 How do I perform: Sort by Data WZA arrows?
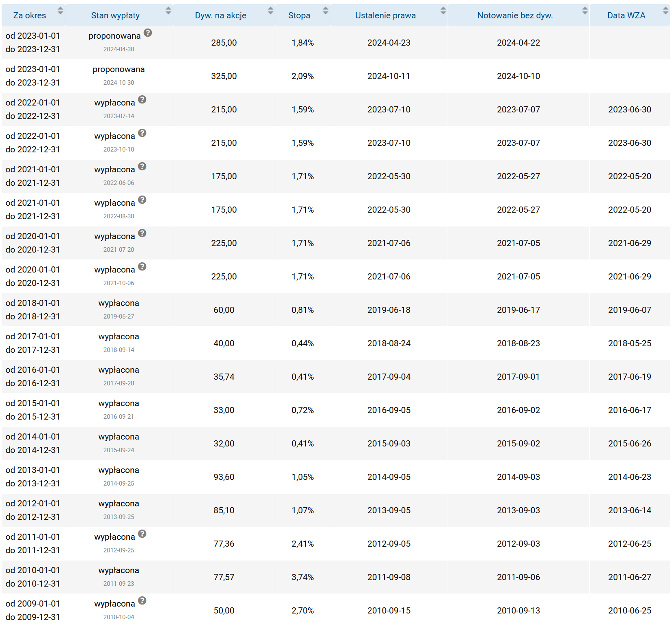(665, 11)
